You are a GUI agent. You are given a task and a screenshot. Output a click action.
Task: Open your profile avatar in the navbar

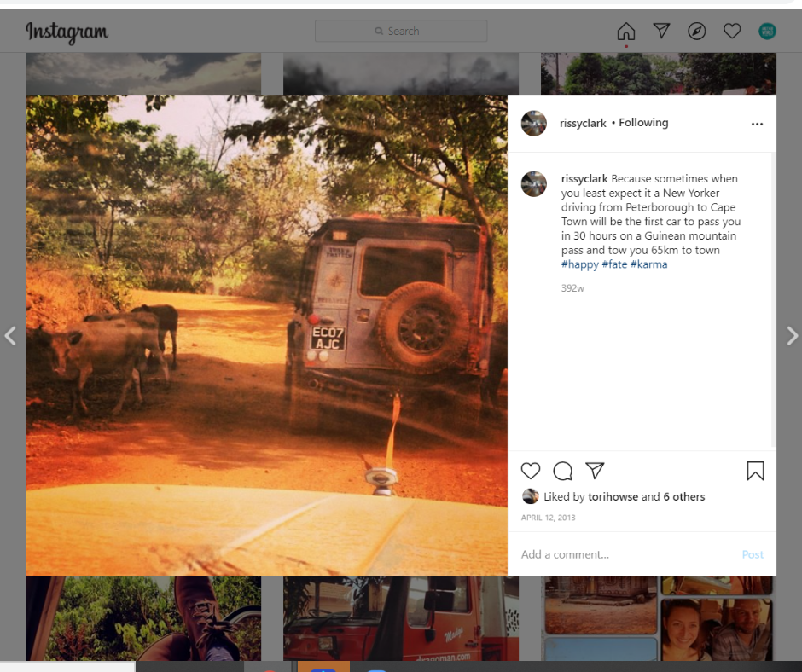767,31
